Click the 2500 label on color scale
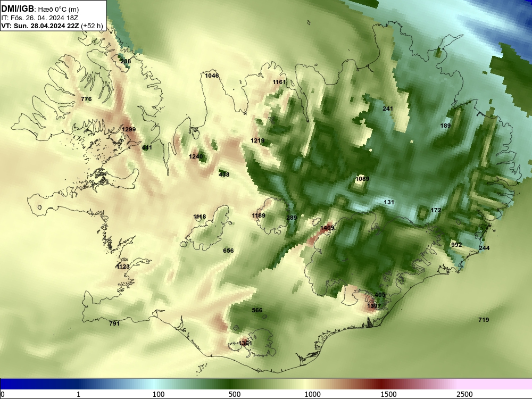532x399 pixels. tap(464, 394)
